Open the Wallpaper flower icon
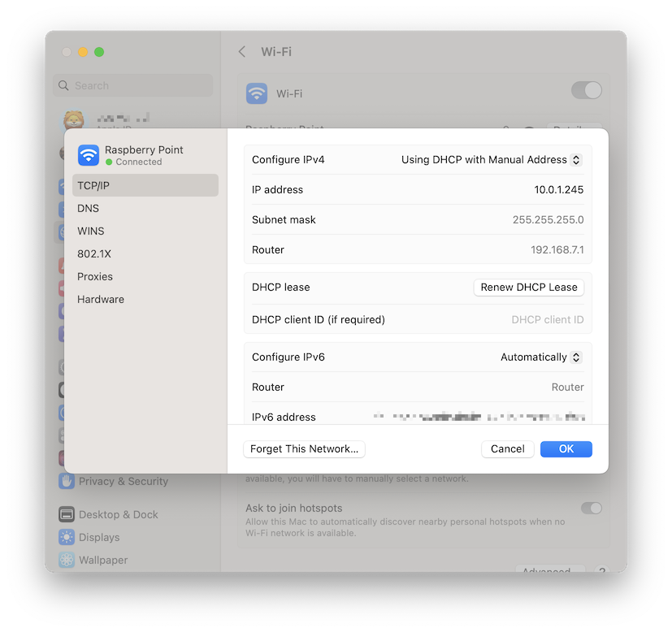Screen dimensions: 672x632 67,560
